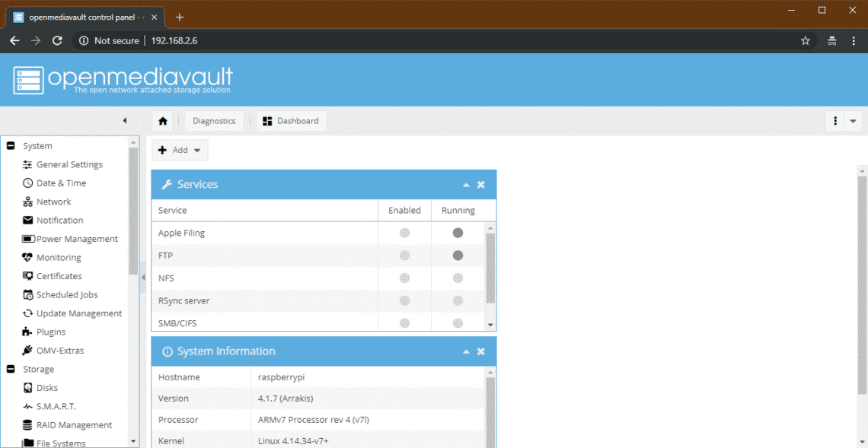868x448 pixels.
Task: Click the 4.1.7 (Arrakis) version value
Action: (x=286, y=399)
